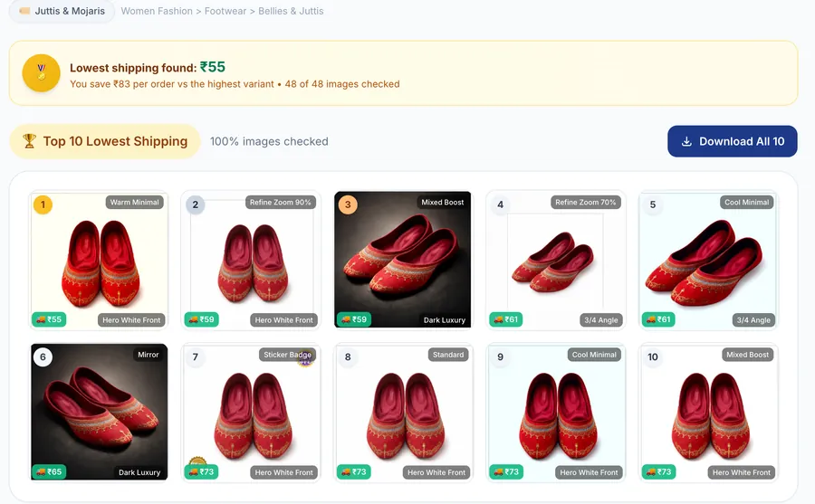Click the download arrow icon in Download button

pyautogui.click(x=686, y=141)
